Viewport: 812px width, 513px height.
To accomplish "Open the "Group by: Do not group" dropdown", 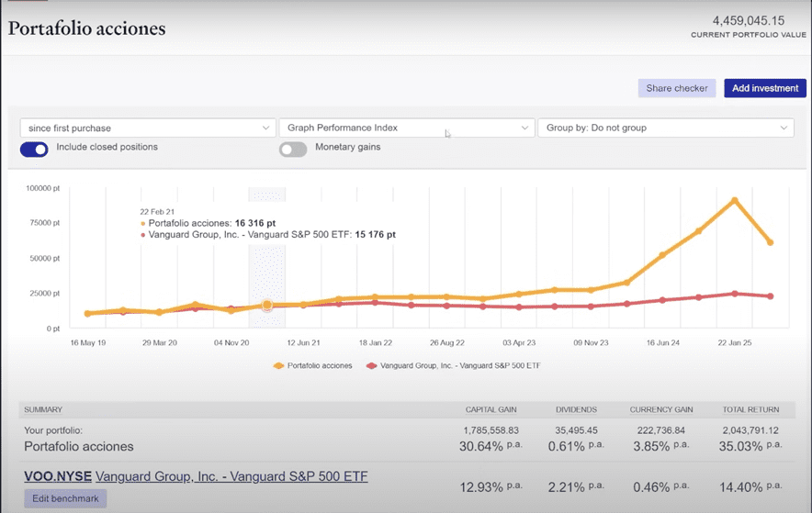I will pyautogui.click(x=665, y=128).
